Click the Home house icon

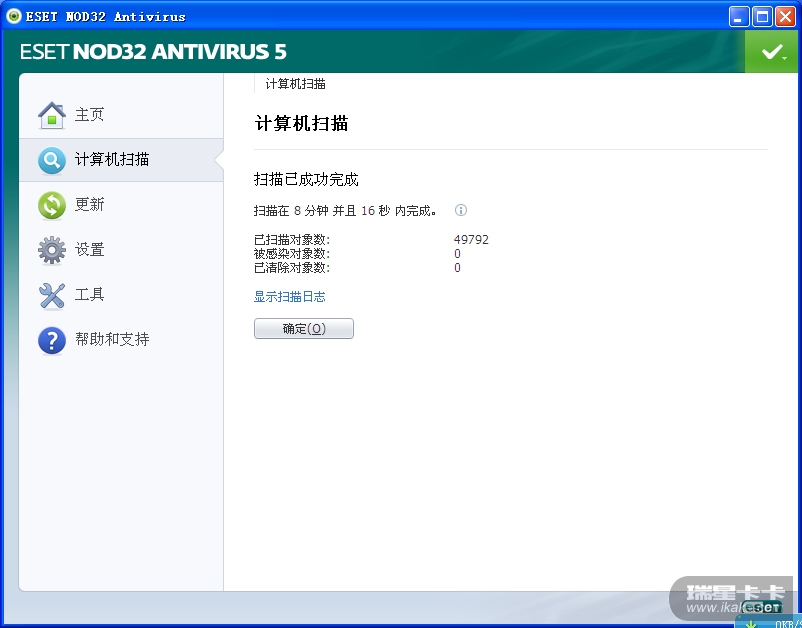click(52, 115)
